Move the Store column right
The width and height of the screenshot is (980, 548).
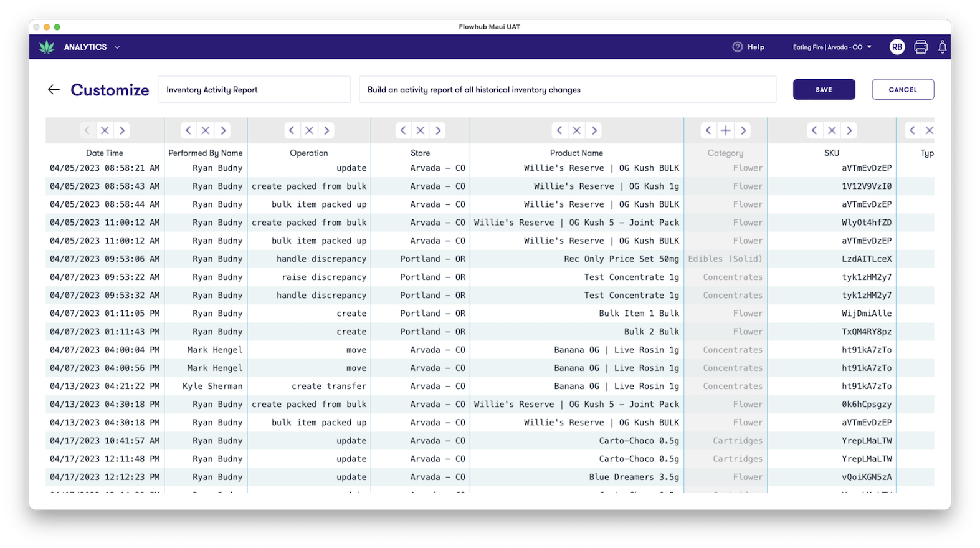pyautogui.click(x=438, y=130)
